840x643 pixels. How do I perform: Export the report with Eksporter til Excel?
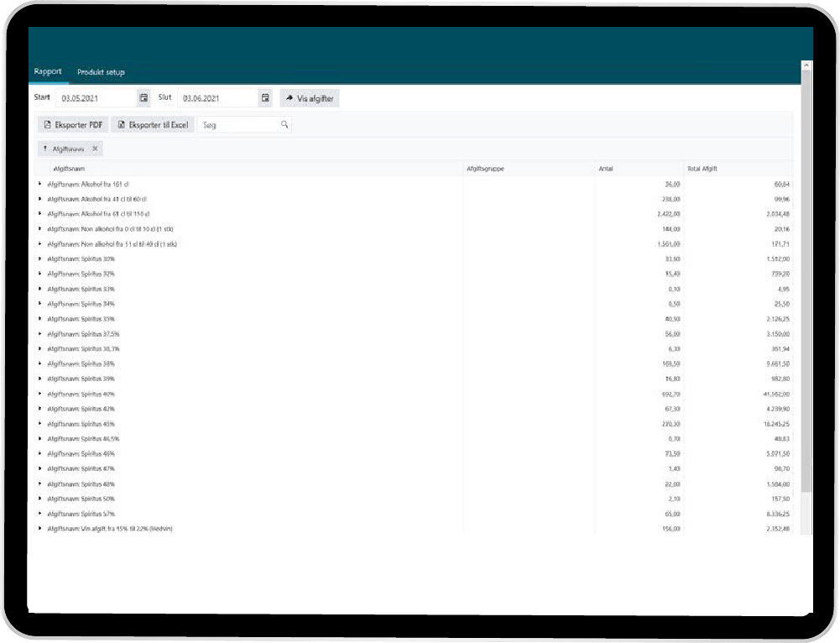[153, 124]
